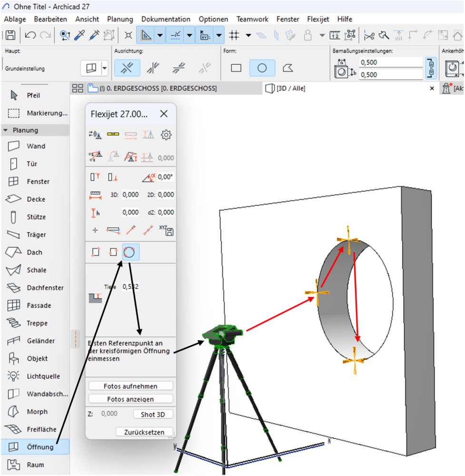This screenshot has width=465, height=476.
Task: Select circular opening form
Action: coord(262,68)
